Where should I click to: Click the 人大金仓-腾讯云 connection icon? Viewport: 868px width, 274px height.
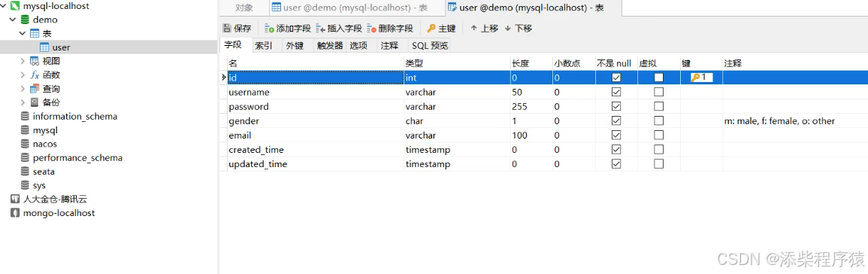tap(16, 199)
